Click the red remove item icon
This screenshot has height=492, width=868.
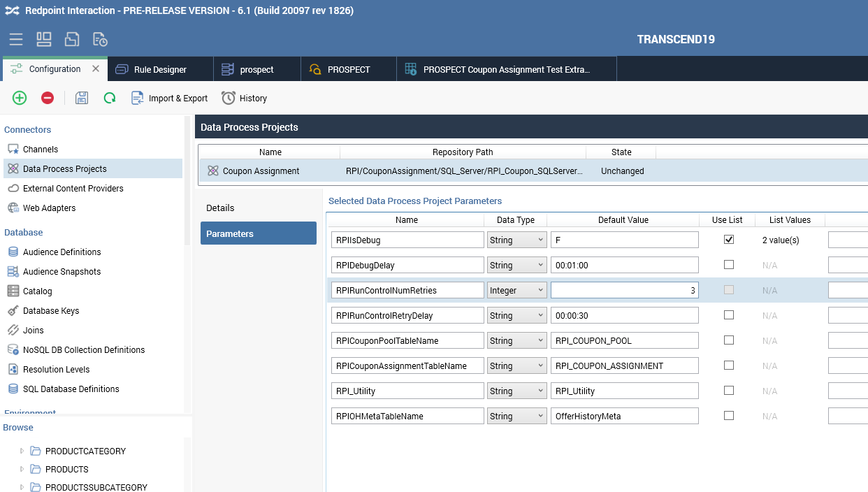48,99
